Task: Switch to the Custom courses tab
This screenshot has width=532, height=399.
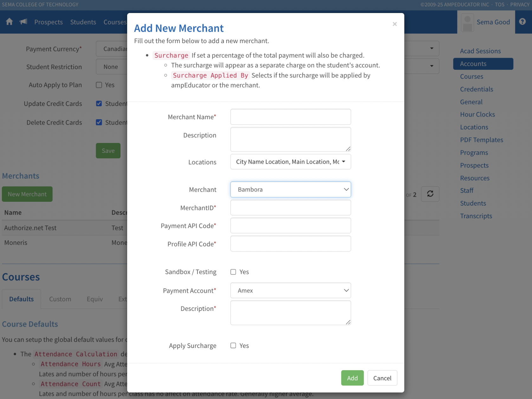Action: 60,299
